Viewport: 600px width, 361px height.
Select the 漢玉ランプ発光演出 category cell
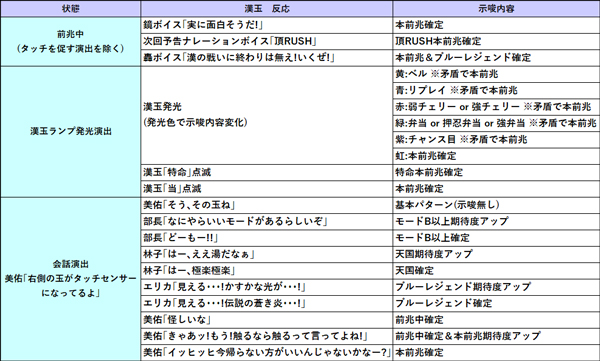(70, 132)
